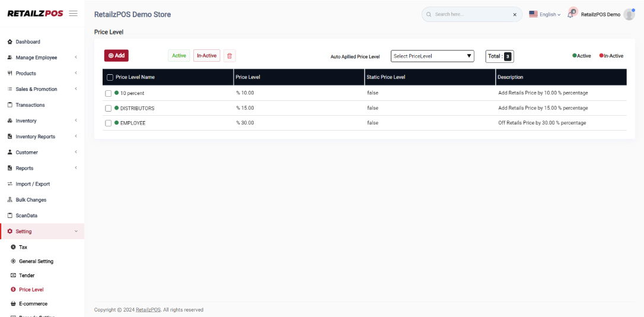This screenshot has width=644, height=317.
Task: Expand the Products sidebar menu
Action: pyautogui.click(x=42, y=74)
